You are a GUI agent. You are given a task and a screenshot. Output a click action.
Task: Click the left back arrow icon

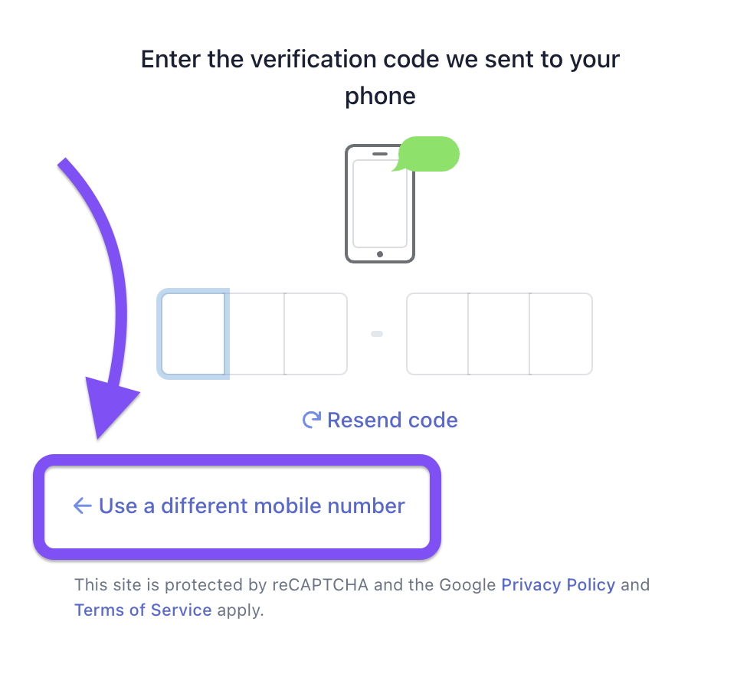pos(82,505)
